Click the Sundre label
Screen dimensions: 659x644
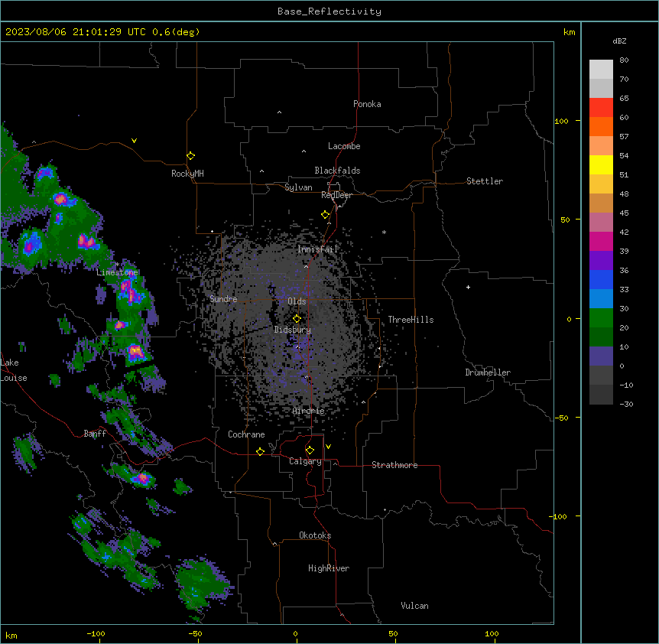point(223,299)
